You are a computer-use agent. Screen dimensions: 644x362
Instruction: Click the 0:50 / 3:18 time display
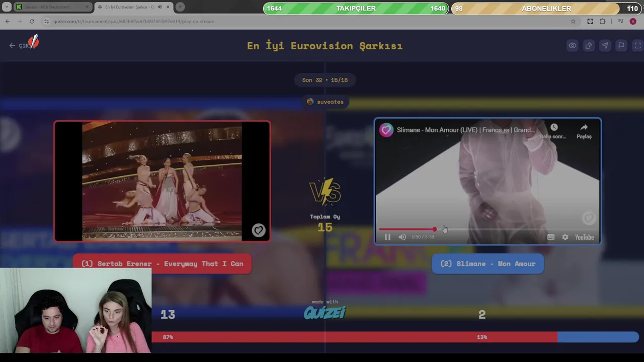tap(423, 237)
